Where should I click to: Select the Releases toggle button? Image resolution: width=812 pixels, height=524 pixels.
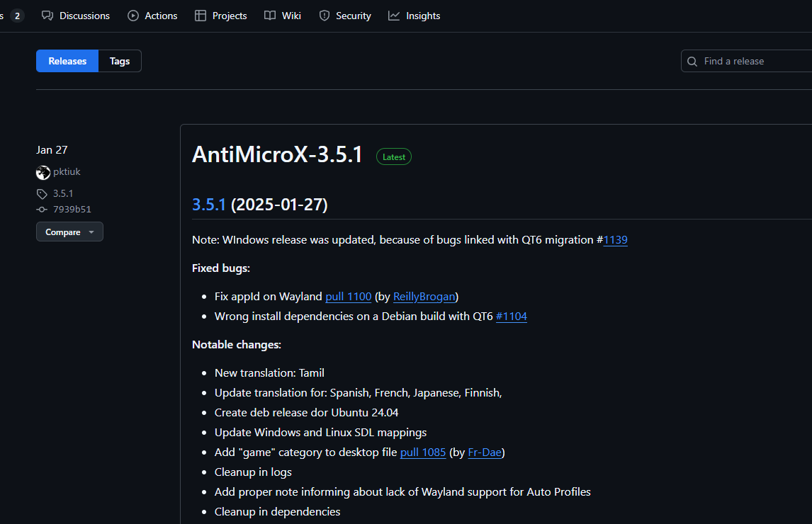[67, 61]
